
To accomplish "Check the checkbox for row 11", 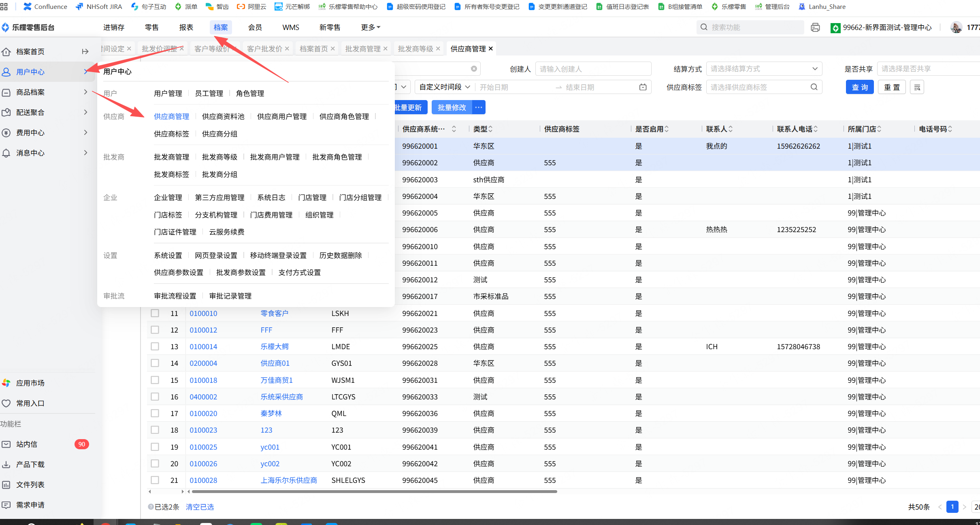I will (155, 313).
